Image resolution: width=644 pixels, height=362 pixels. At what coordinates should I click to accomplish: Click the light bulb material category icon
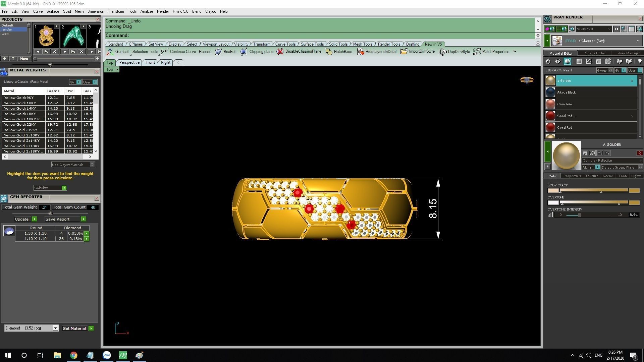click(640, 61)
